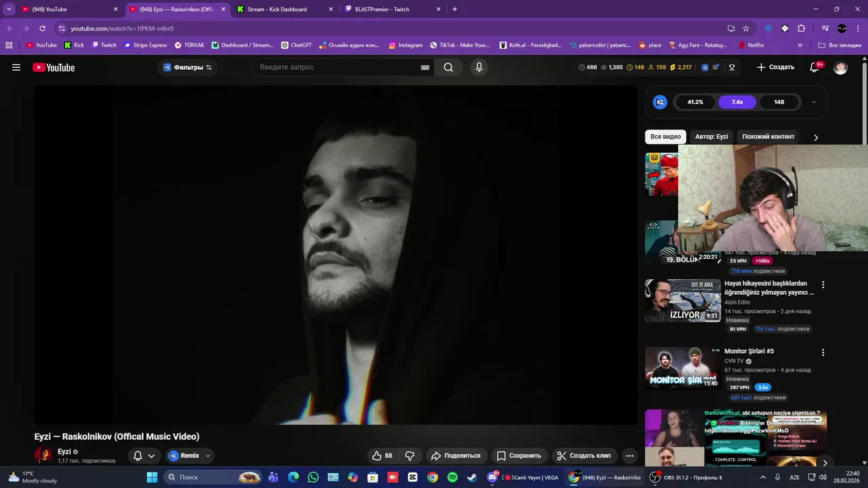Open the vidIQ list icon in header
868x488 pixels.
[715, 67]
